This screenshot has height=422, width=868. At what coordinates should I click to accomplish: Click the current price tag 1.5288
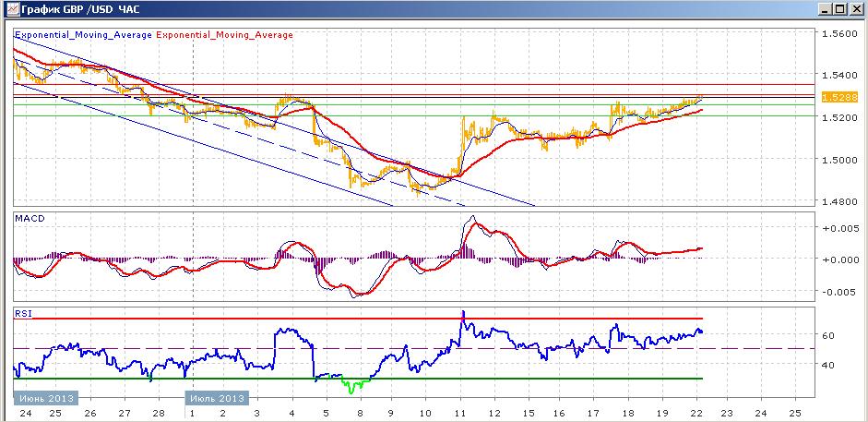pyautogui.click(x=838, y=98)
